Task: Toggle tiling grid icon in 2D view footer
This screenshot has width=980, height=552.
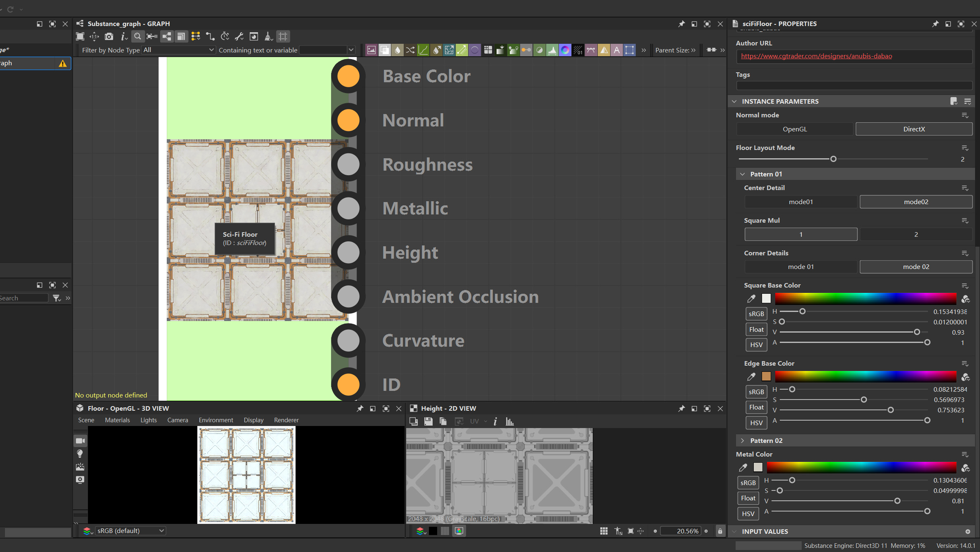Action: coord(604,531)
